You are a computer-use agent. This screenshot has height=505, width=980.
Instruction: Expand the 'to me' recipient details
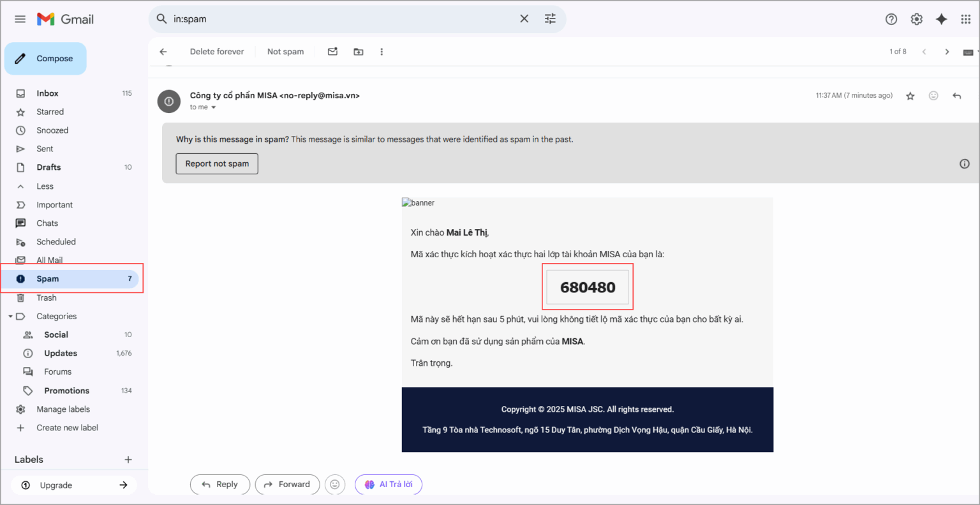pyautogui.click(x=213, y=107)
